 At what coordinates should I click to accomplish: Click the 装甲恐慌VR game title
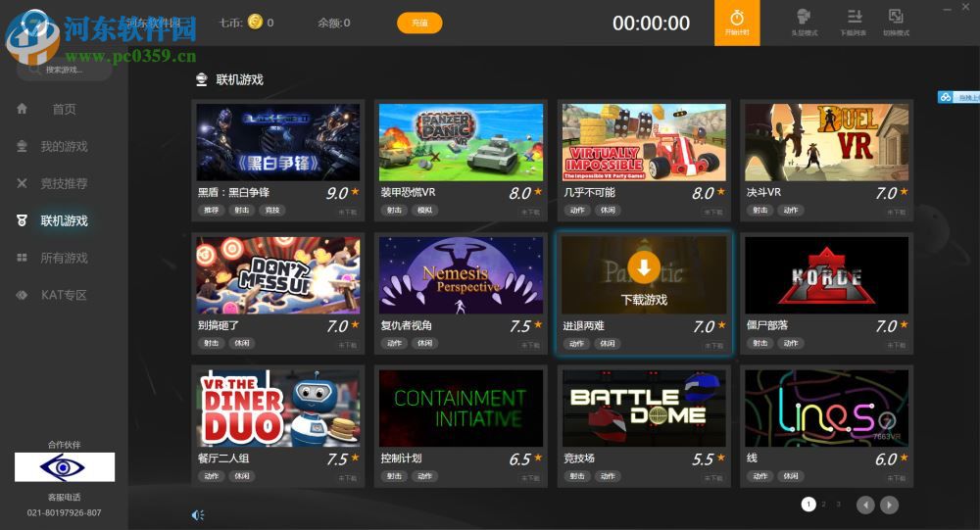click(x=408, y=192)
